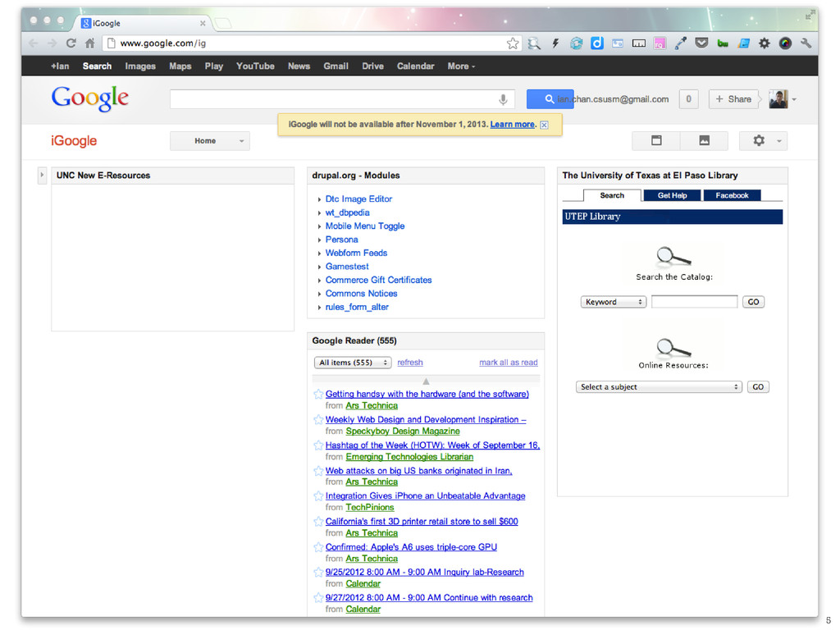The height and width of the screenshot is (630, 840).
Task: Open the account profile picture menu
Action: tap(783, 99)
